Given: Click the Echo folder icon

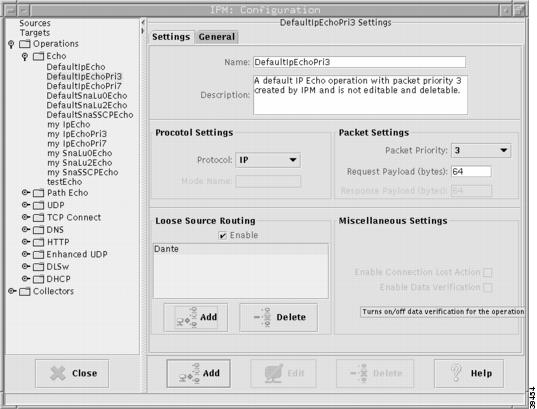Looking at the screenshot, I should click(x=38, y=57).
